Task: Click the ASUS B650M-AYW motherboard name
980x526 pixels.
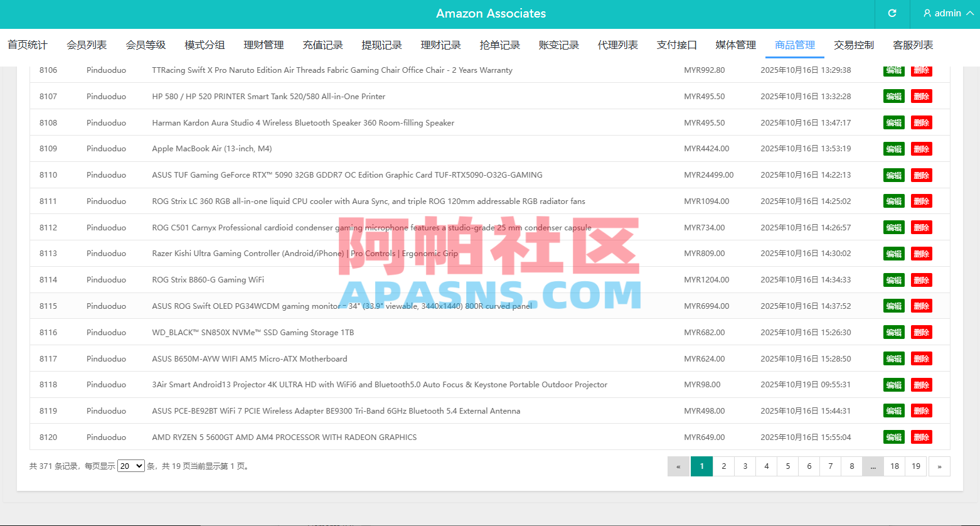Action: (x=250, y=359)
